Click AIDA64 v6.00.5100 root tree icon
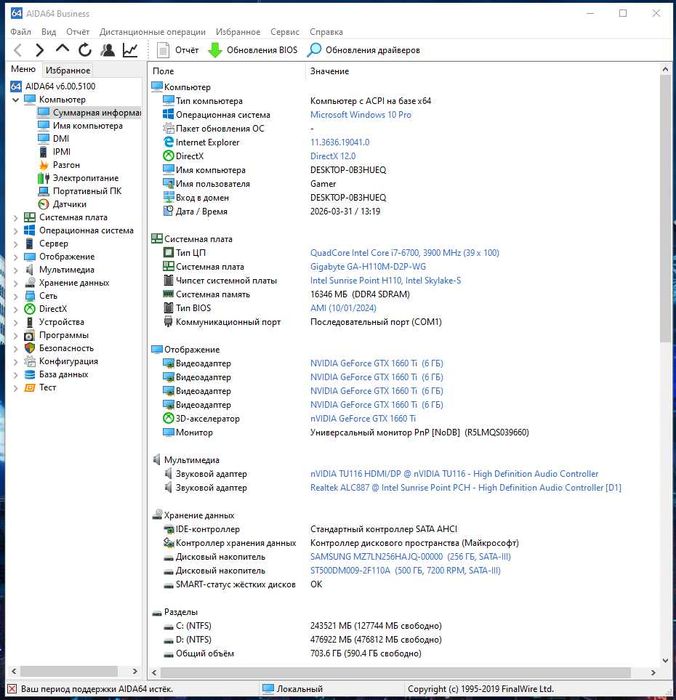 [x=16, y=86]
